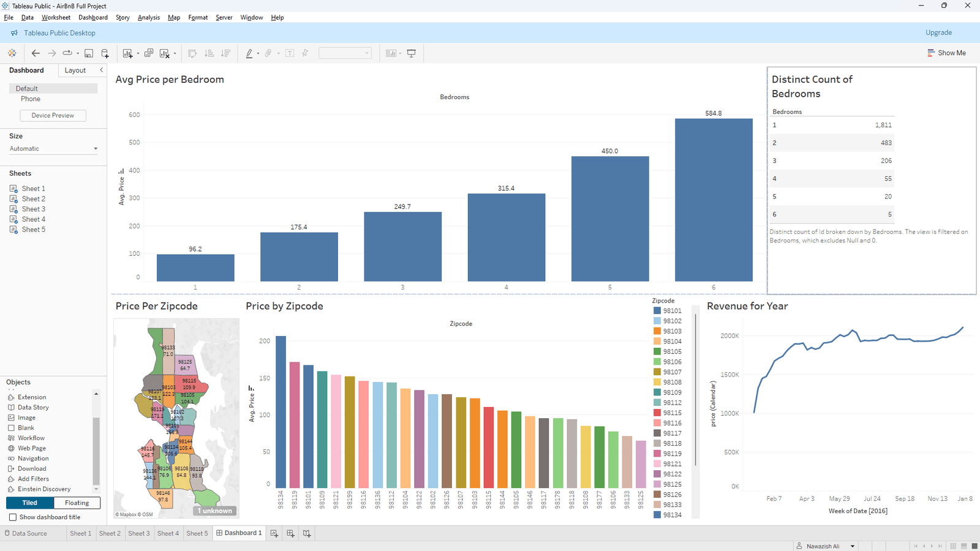980x551 pixels.
Task: Click the Device Preview button
Action: click(53, 115)
